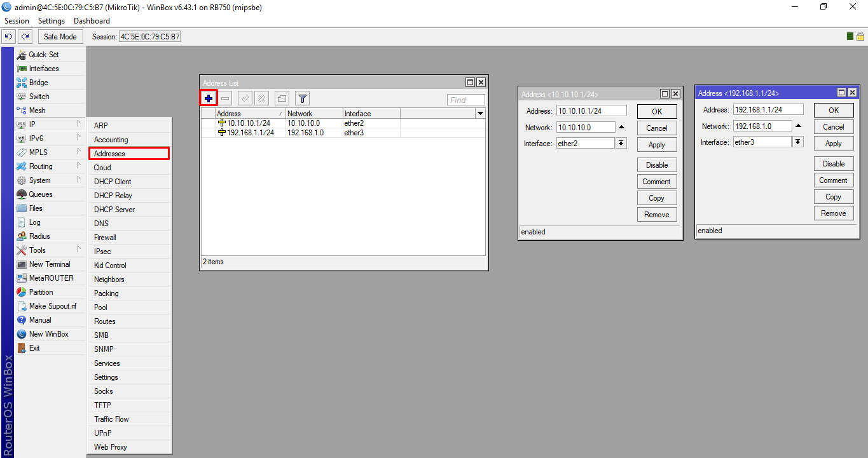
Task: Click Apply in the 192.168.1.1/24 window
Action: pyautogui.click(x=834, y=144)
